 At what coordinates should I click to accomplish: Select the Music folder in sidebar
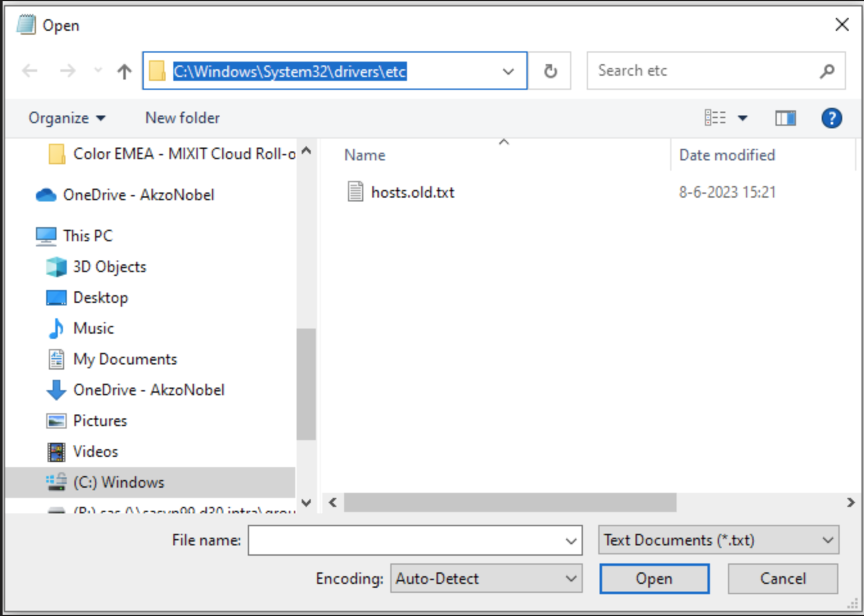pyautogui.click(x=93, y=328)
